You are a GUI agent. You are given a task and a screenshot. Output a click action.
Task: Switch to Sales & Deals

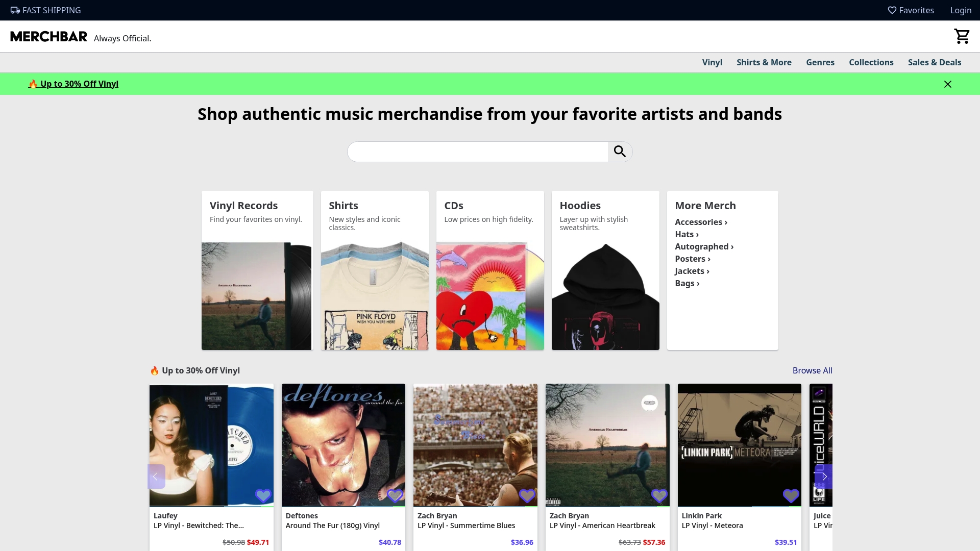[x=935, y=62]
